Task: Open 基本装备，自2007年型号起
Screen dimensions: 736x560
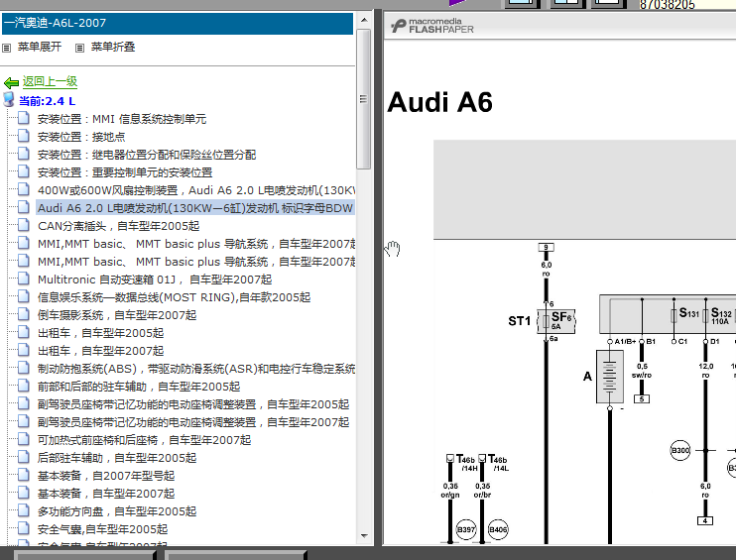Action: [x=106, y=476]
